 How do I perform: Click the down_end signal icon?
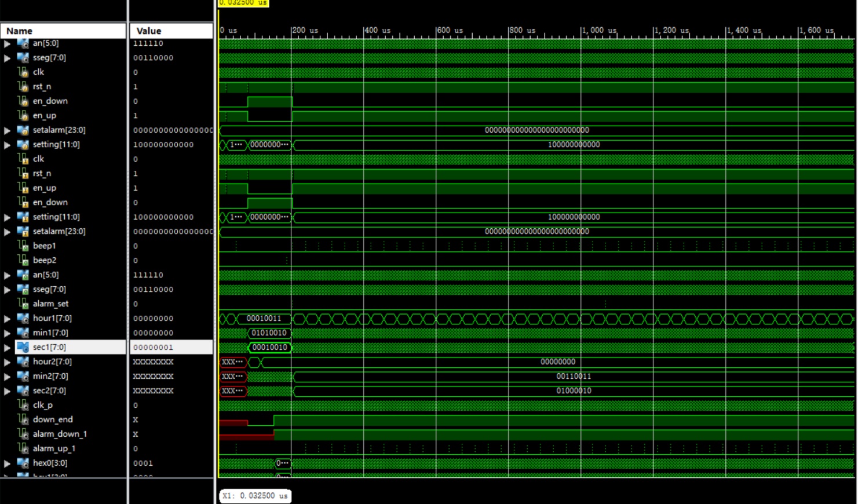[x=23, y=419]
